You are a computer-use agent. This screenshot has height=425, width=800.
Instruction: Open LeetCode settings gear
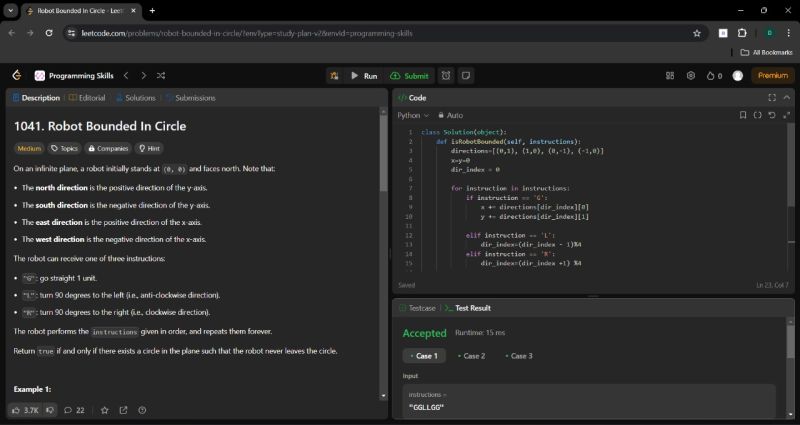691,76
